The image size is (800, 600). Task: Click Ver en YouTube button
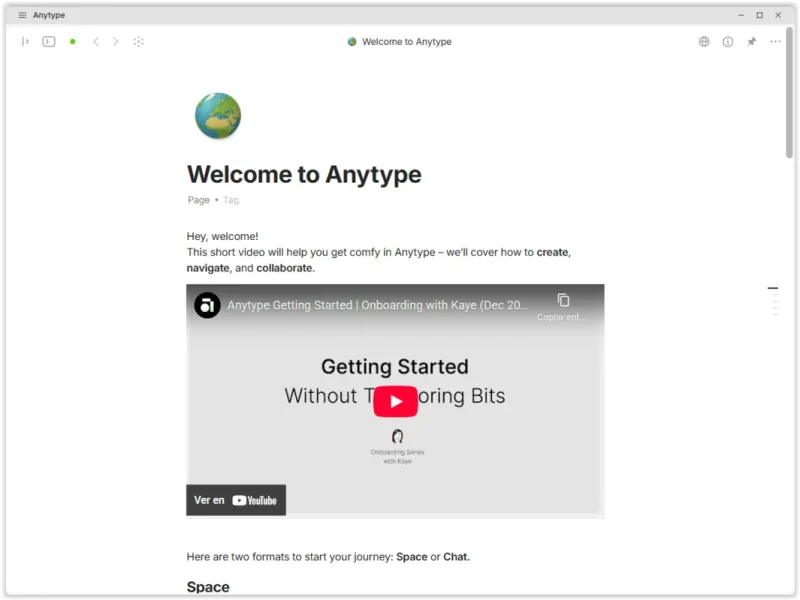pyautogui.click(x=236, y=500)
